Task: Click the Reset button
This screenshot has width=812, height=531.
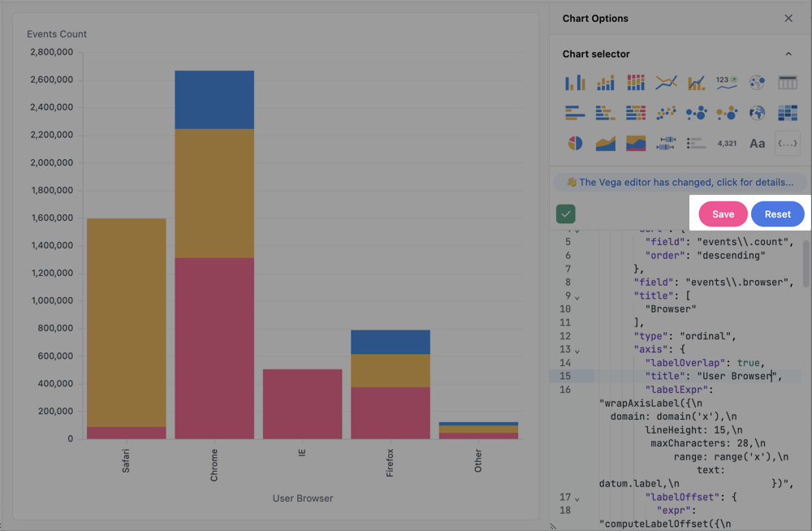Action: click(x=777, y=214)
